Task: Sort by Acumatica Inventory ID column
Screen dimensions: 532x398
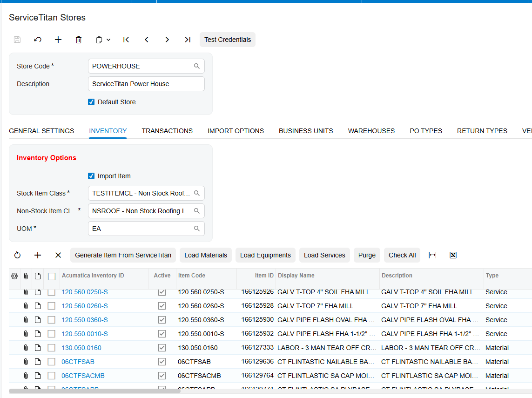Action: click(93, 276)
